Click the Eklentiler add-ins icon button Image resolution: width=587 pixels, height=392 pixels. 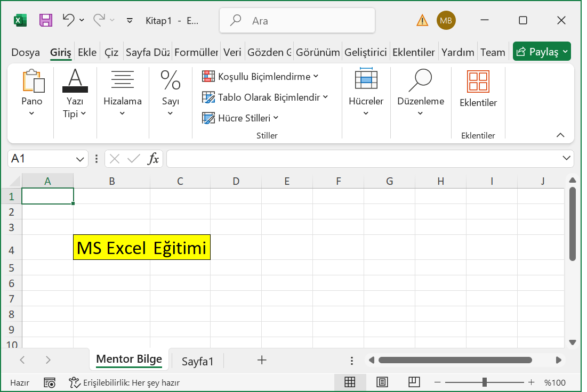click(x=478, y=88)
